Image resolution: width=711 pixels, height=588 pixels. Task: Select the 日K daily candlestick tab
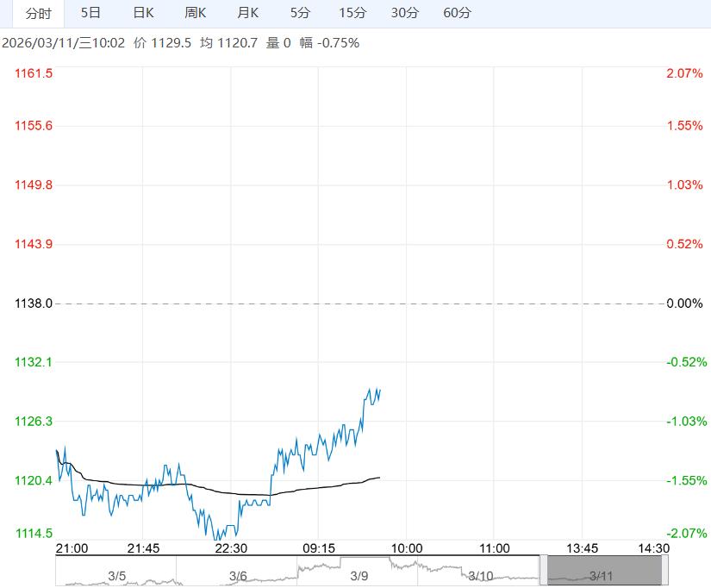pyautogui.click(x=143, y=13)
